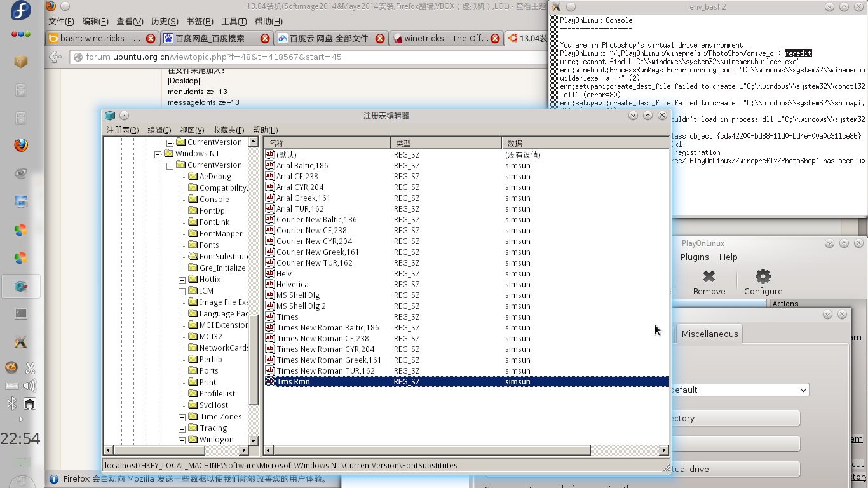The height and width of the screenshot is (488, 868).
Task: Sort values by 数据 column header
Action: [x=585, y=143]
